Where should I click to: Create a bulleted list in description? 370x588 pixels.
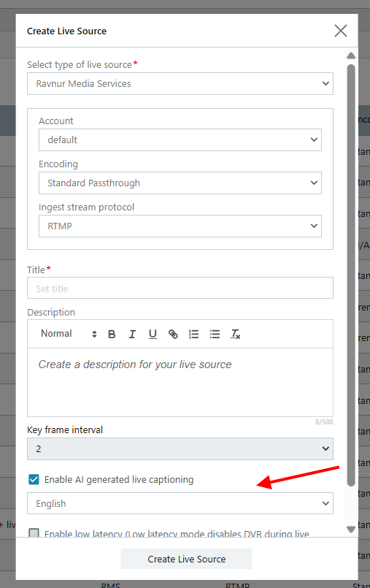(215, 334)
